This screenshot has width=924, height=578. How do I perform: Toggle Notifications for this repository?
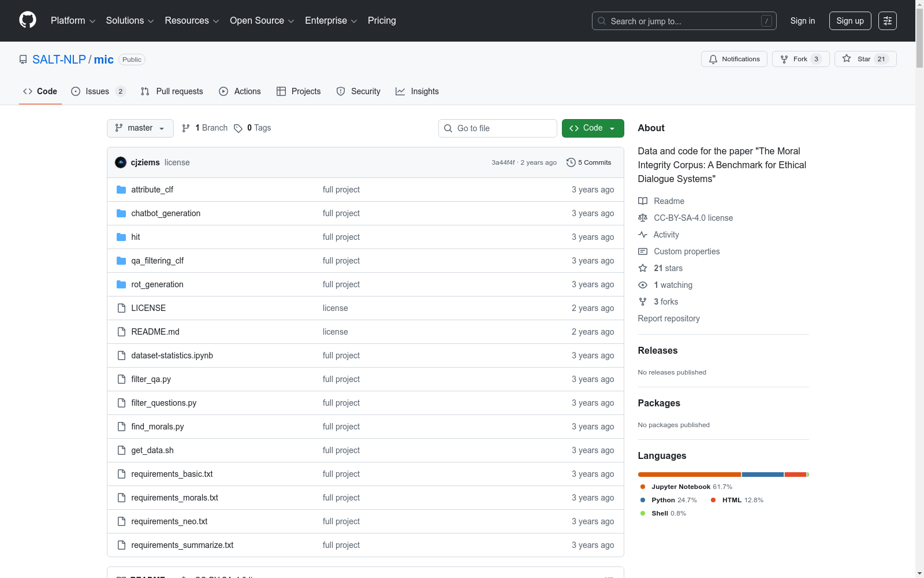pyautogui.click(x=734, y=59)
